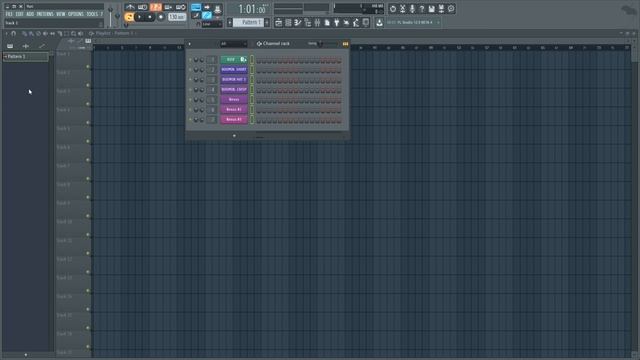Open the VIEW menu
Viewport: 640px width, 360px height.
(x=60, y=14)
